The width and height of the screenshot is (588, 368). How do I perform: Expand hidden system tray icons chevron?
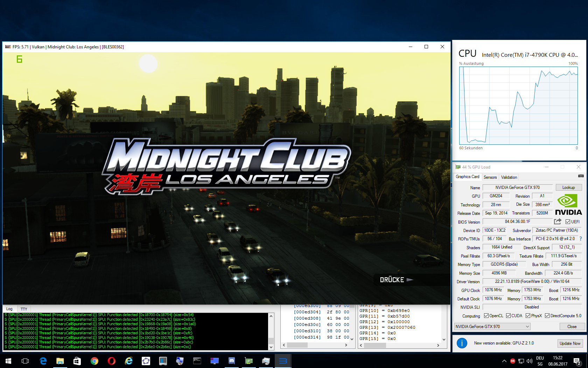[504, 361]
